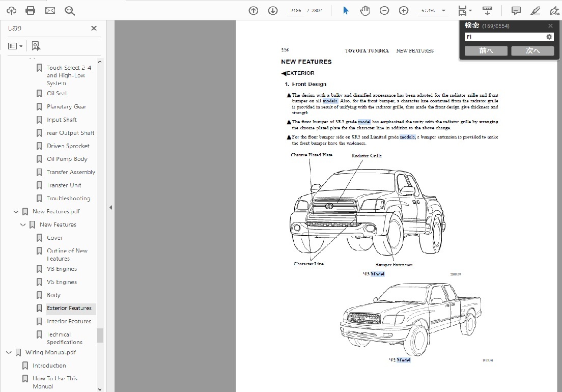Click the NEW FEATURES page heading
The width and height of the screenshot is (562, 392).
[306, 62]
